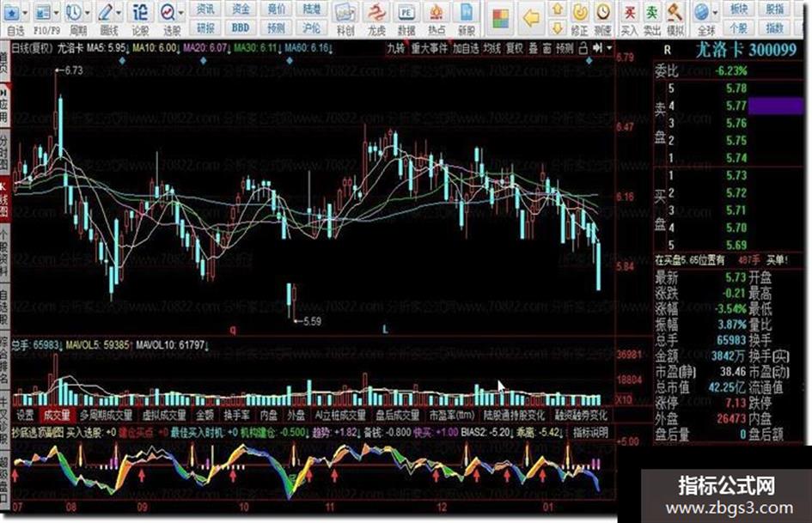This screenshot has width=812, height=523.
Task: Click the 资讯 news button
Action: [x=205, y=9]
